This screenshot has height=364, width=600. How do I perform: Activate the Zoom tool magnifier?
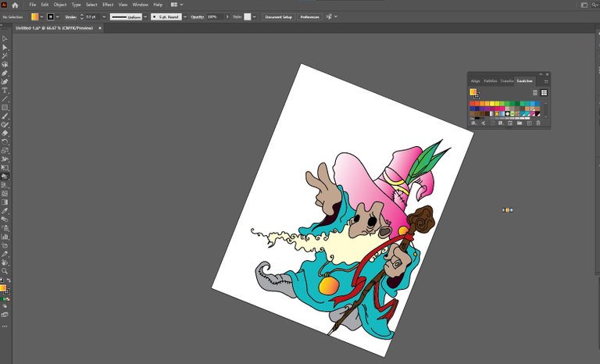pos(5,271)
